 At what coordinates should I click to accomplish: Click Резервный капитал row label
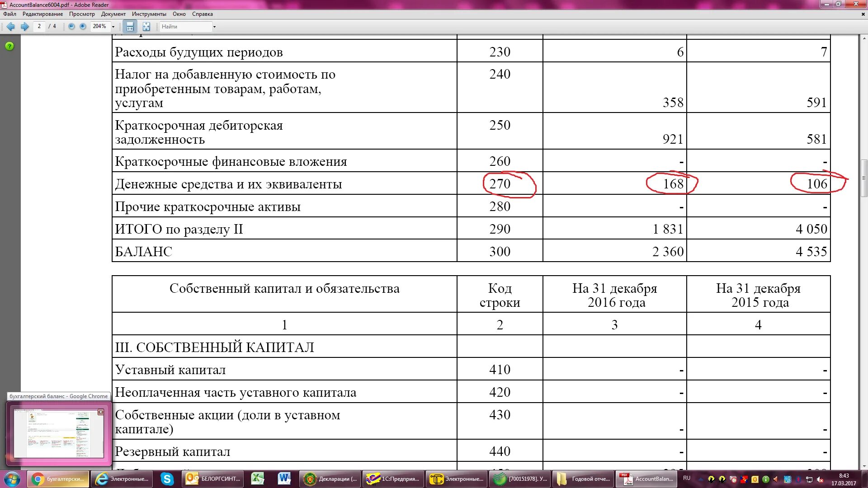coord(172,452)
